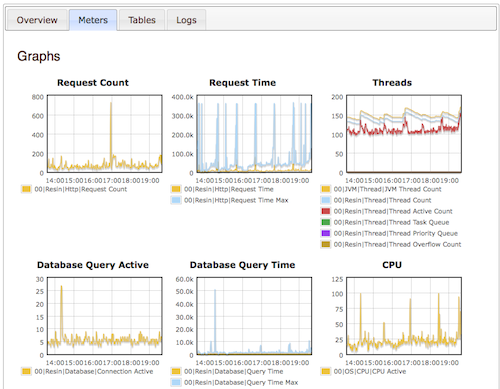
Task: Click the blue Query Time Max swatch
Action: [176, 382]
